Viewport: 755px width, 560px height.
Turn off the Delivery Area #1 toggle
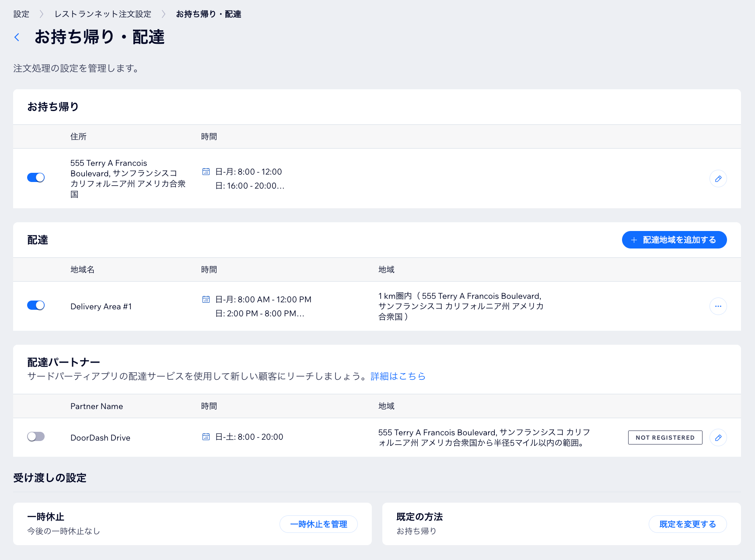36,305
